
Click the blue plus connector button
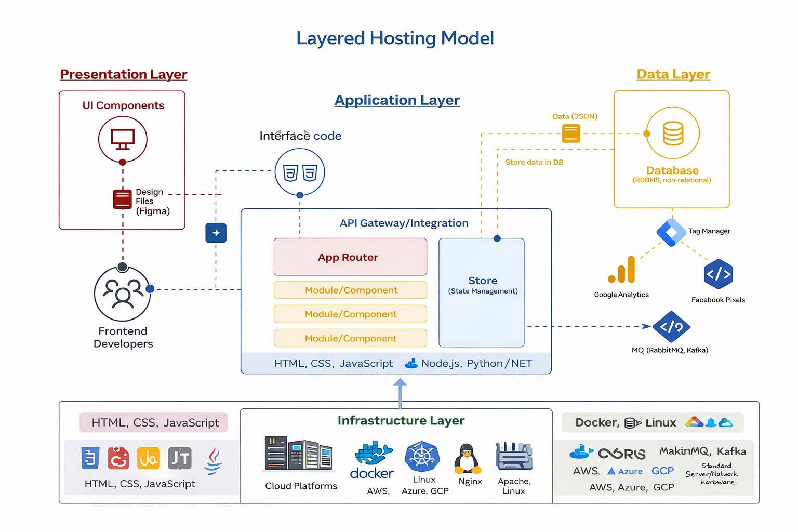click(x=216, y=233)
